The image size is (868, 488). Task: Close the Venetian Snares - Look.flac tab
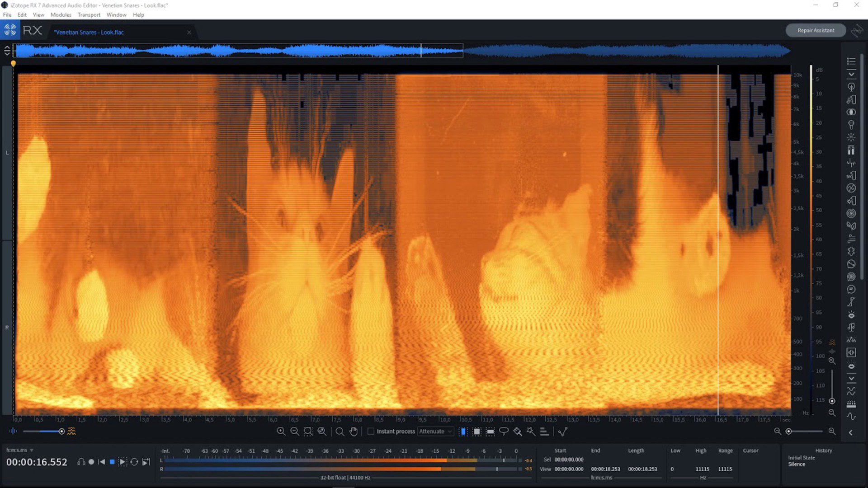point(189,32)
